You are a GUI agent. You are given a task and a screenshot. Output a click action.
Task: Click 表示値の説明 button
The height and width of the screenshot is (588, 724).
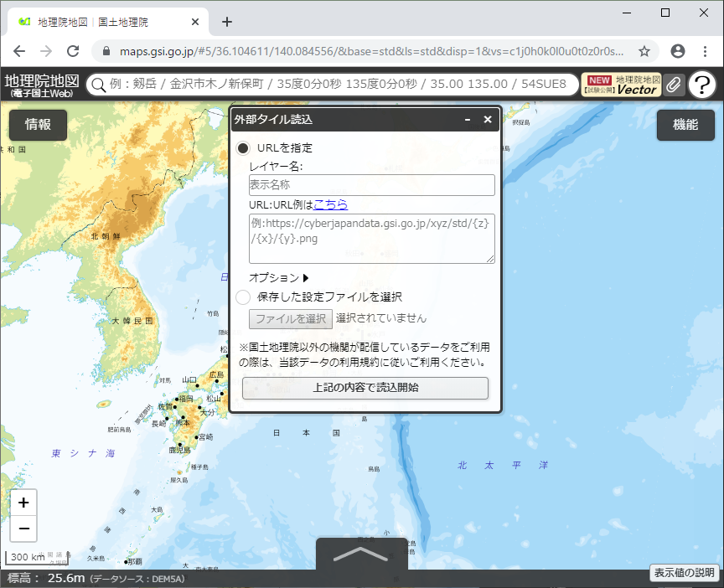[x=685, y=572]
